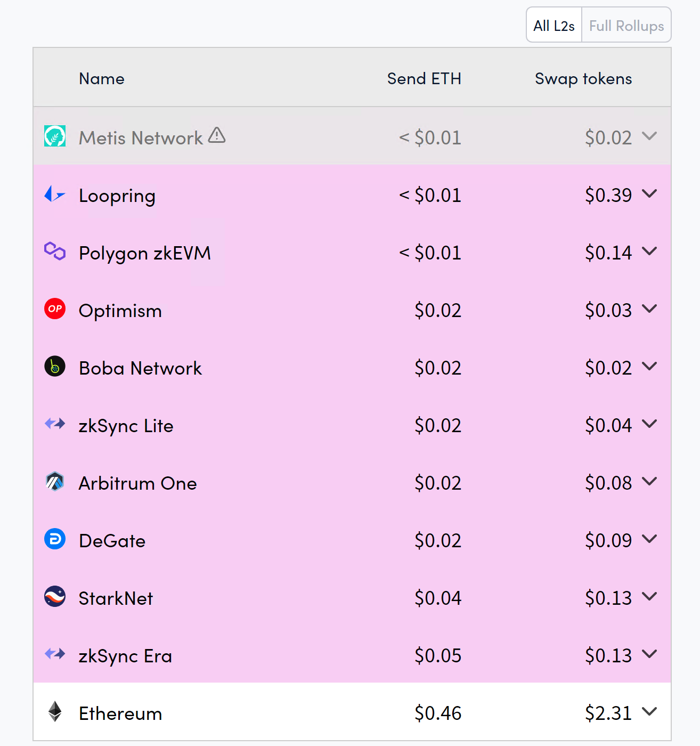Open the zkSync Lite name link

click(126, 426)
